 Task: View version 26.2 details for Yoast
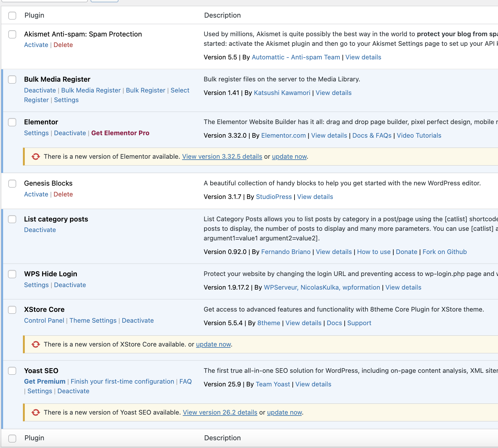(x=220, y=412)
